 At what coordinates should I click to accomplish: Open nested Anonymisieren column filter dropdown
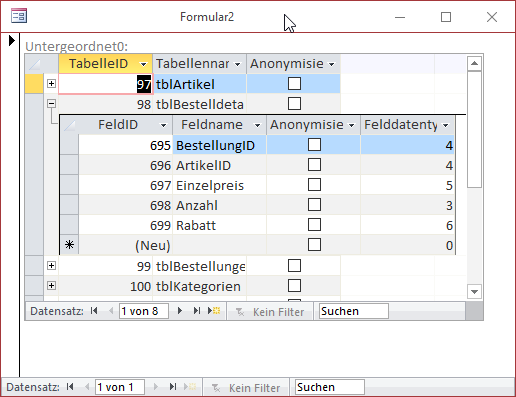(351, 125)
